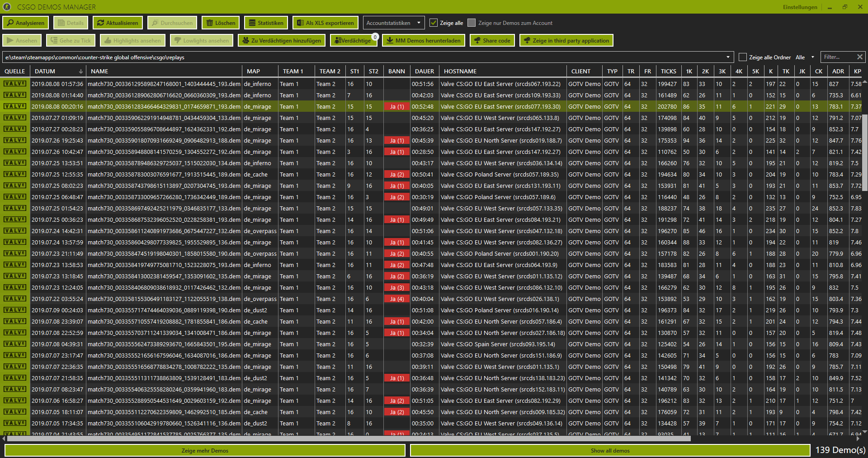Export list via Als XLS exportieren

[325, 23]
